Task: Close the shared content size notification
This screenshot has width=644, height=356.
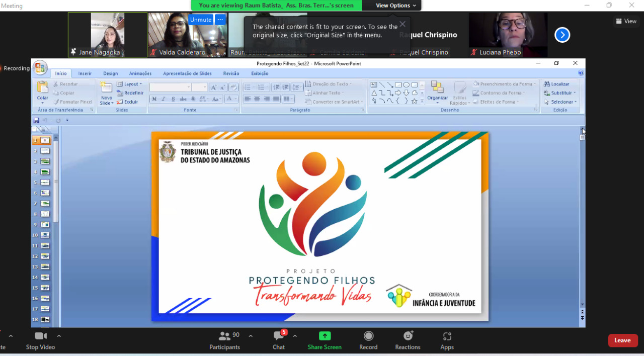Action: pos(403,24)
